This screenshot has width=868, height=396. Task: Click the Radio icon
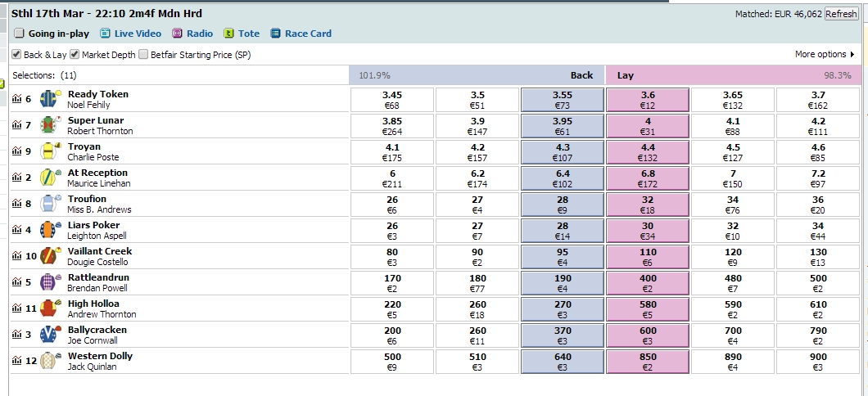click(177, 34)
